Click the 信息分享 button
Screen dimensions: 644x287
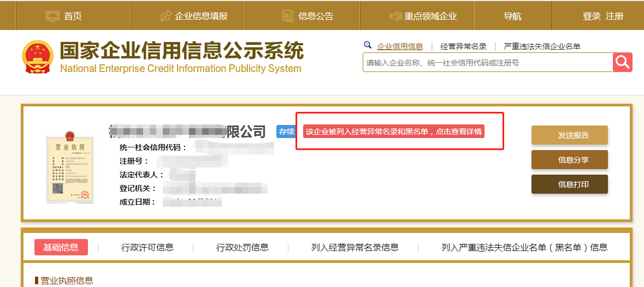pyautogui.click(x=570, y=159)
